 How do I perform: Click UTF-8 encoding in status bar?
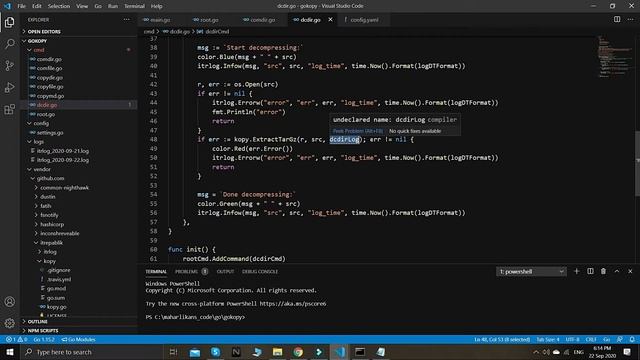pyautogui.click(x=572, y=339)
